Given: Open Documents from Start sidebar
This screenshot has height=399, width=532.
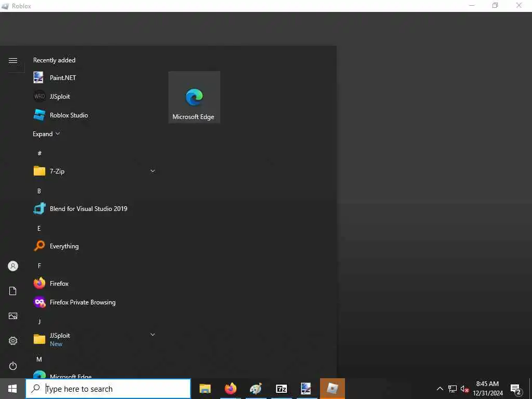Looking at the screenshot, I should (13, 291).
